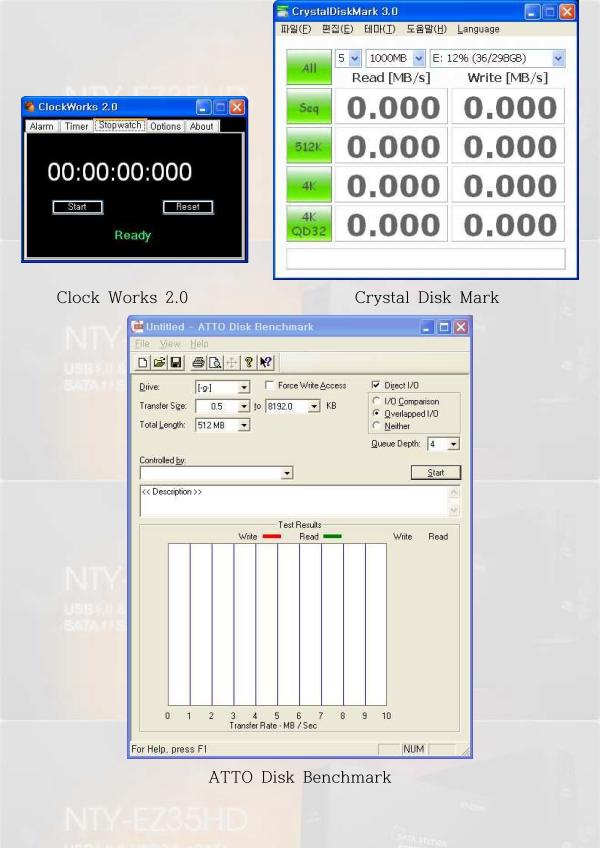Open the Drive dropdown in ATTO

tap(244, 387)
